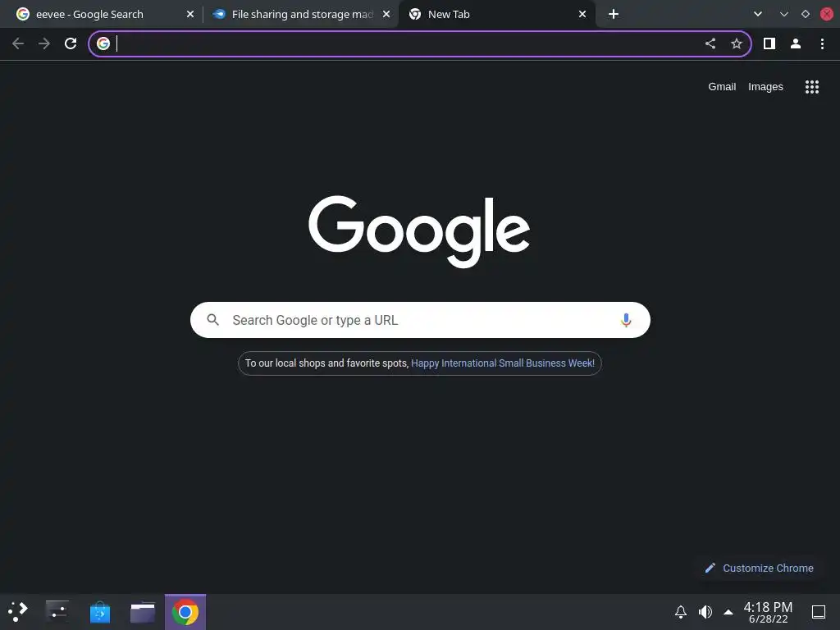Screen dimensions: 840x630
Task: Reload the current page
Action: tap(71, 43)
